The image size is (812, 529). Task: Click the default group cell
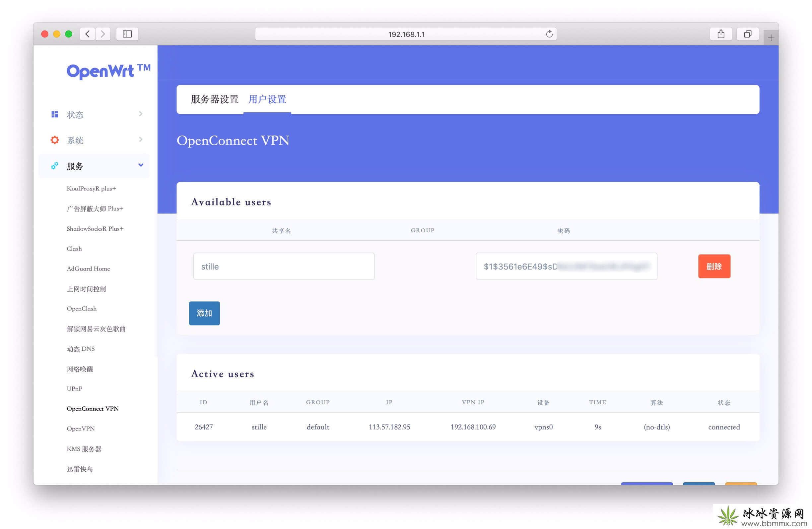pos(318,427)
